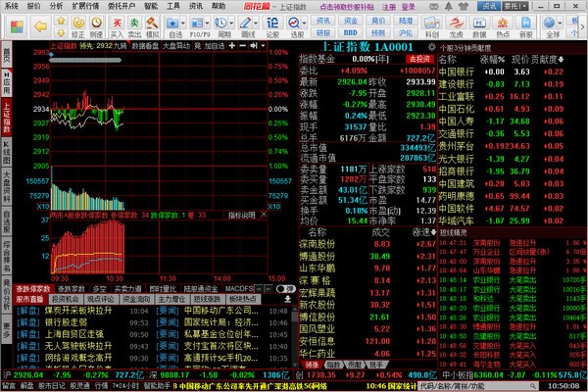Open the 系统 menu
588x392 pixels.
(11, 6)
